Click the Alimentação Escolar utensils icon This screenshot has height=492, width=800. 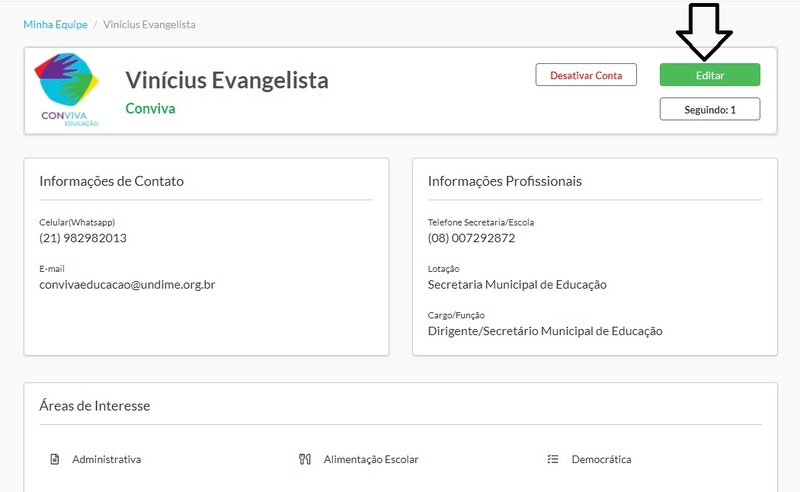coord(305,459)
